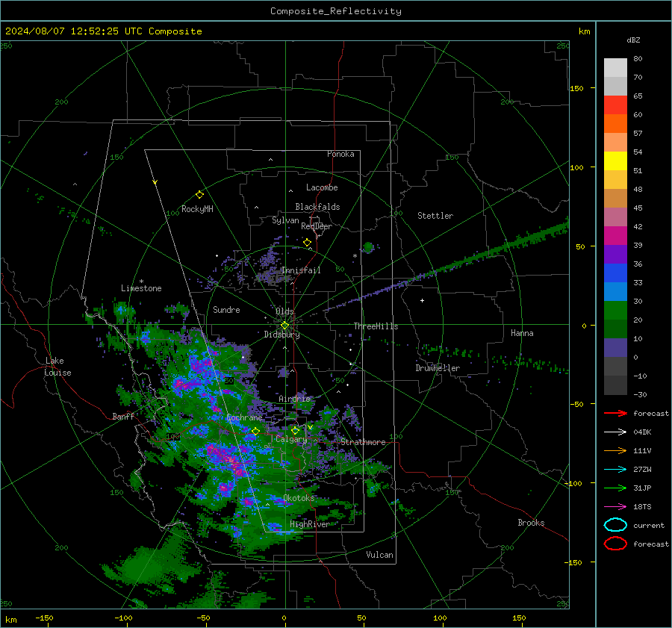The image size is (672, 628).
Task: Click the red forecast arrow in legend
Action: (615, 413)
